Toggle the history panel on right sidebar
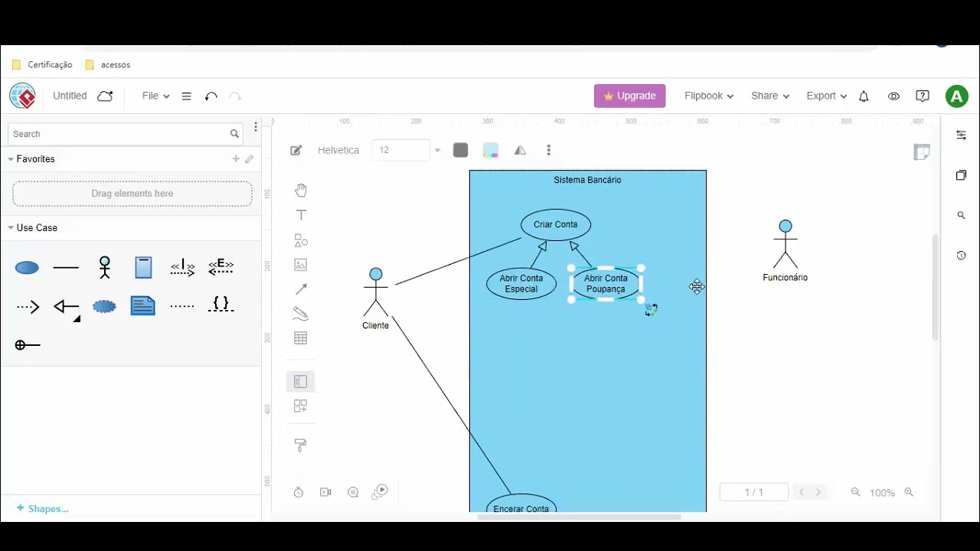Screen dimensions: 980x551 click(x=961, y=256)
